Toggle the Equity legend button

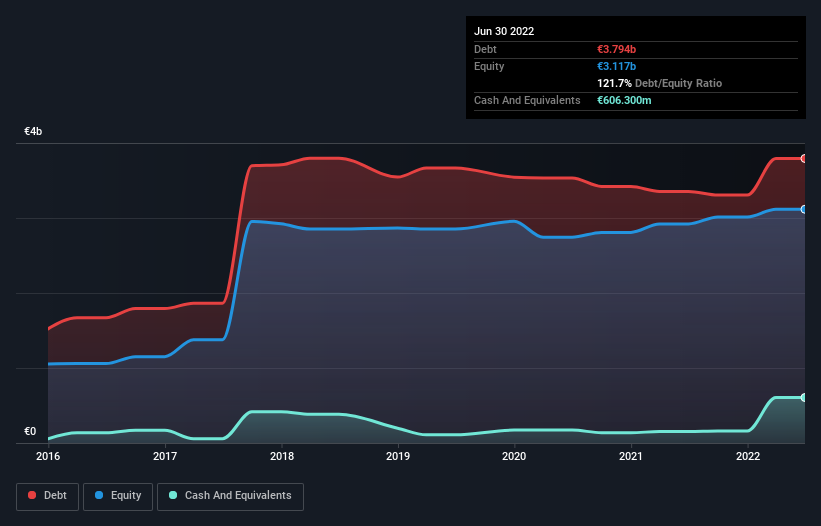(118, 496)
